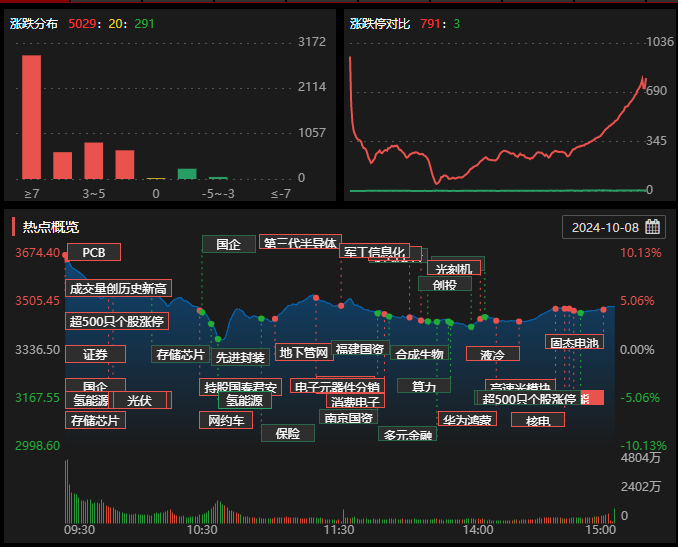
Task: Click the 第三代半导体 label
Action: click(x=301, y=243)
